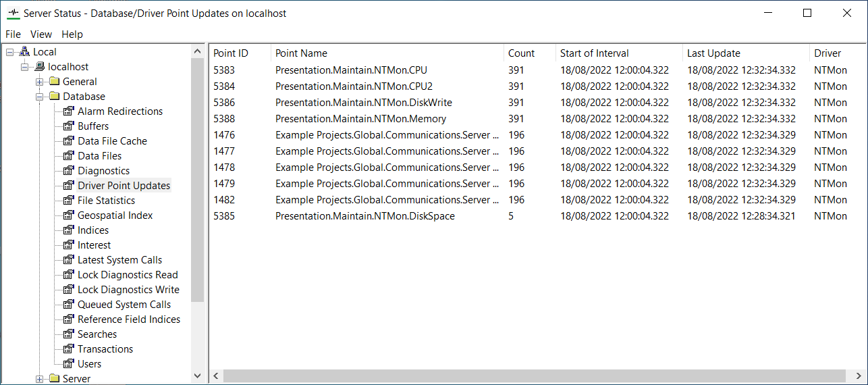Select the Presentation.Maintain.NTMon.DiskSpace row
The image size is (868, 385).
[364, 216]
